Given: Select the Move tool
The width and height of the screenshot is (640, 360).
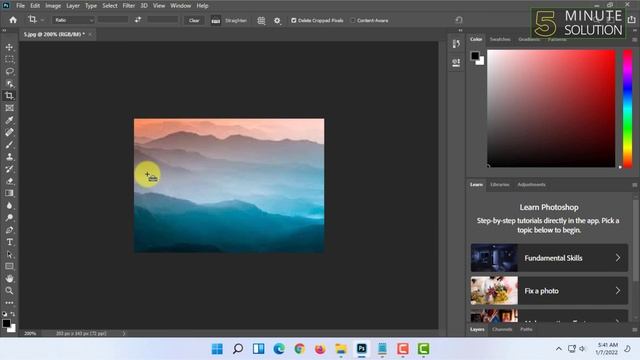Looking at the screenshot, I should (x=9, y=47).
